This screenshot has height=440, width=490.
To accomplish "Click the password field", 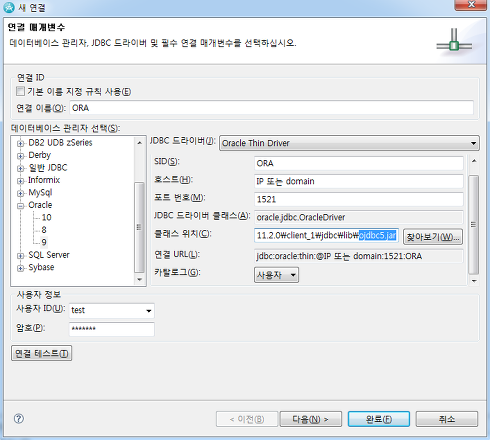I will (112, 329).
